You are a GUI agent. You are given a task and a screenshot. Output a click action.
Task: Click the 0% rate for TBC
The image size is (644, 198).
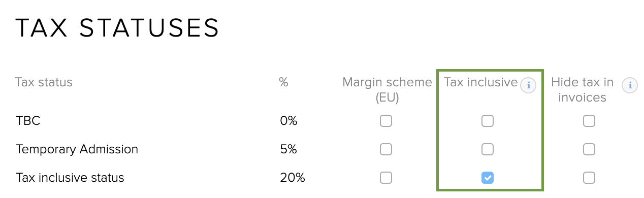click(288, 121)
